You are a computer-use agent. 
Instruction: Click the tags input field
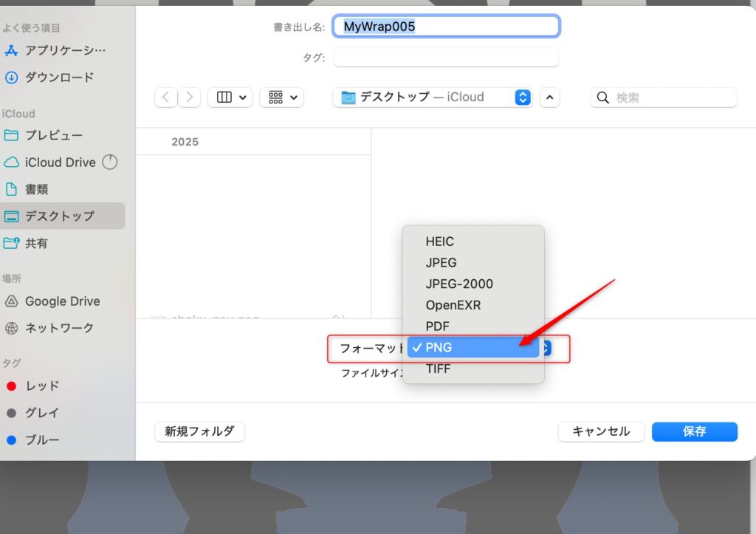447,57
